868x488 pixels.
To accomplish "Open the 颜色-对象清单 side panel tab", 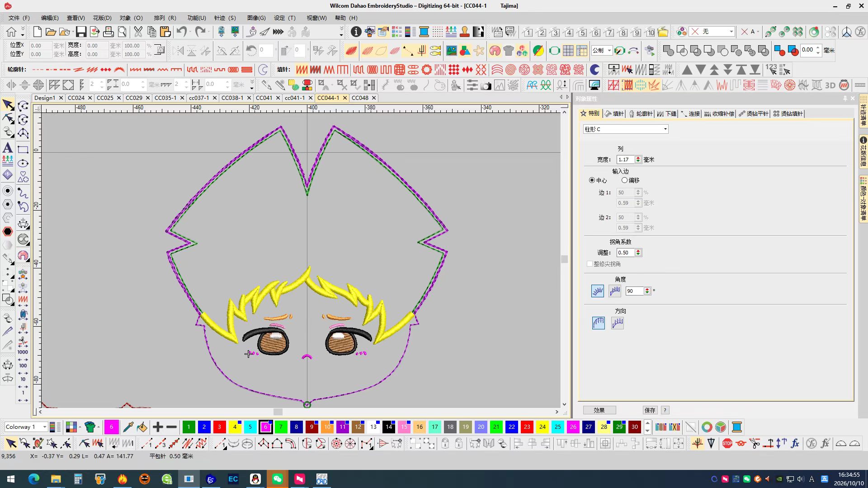I will [x=863, y=199].
